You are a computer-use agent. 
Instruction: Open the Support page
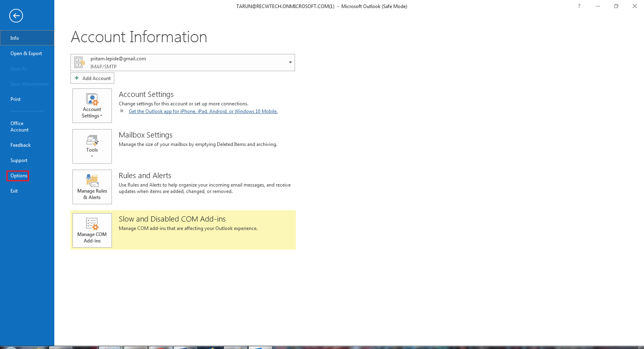27,160
